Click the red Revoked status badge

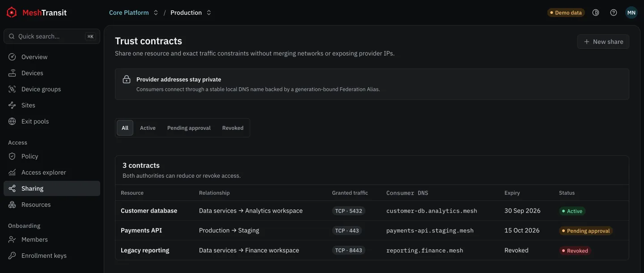point(575,250)
